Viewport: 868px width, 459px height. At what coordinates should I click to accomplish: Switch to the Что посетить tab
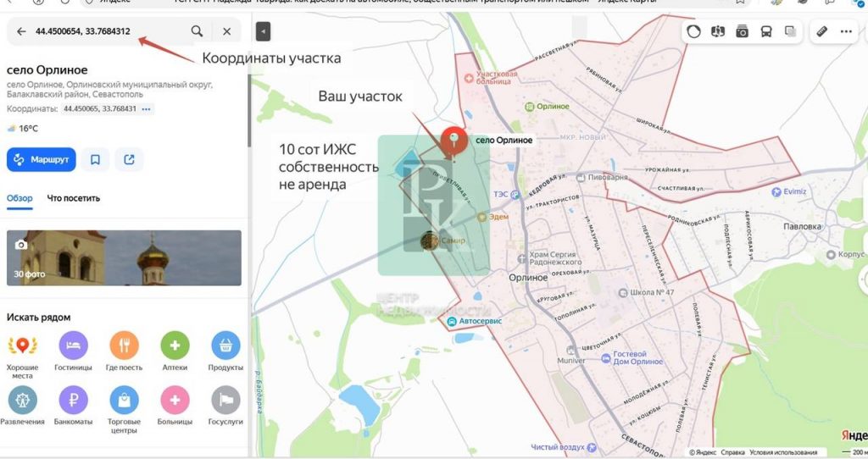tap(74, 198)
